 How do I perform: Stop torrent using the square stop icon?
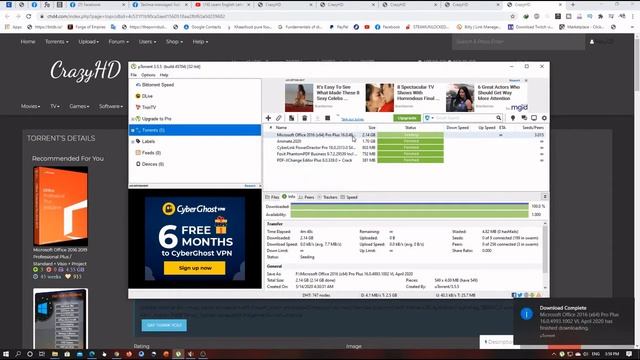click(327, 118)
